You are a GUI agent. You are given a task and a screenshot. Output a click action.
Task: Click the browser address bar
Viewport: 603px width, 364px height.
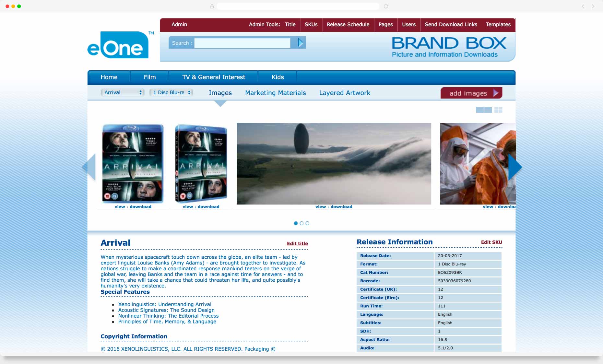tap(298, 6)
